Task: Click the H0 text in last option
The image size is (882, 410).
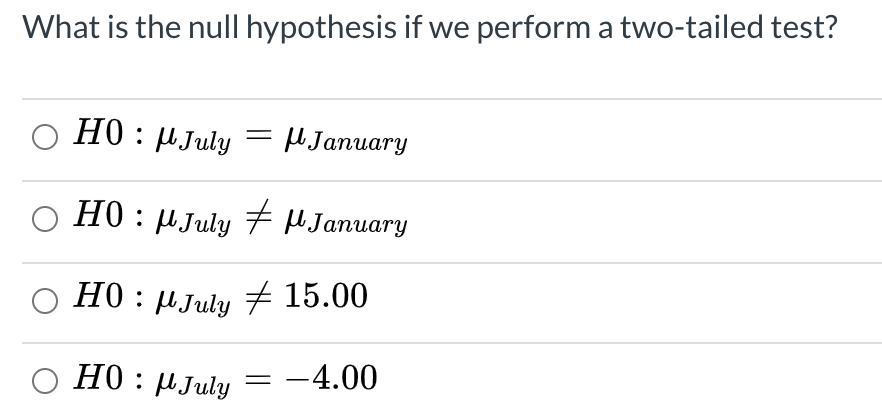Action: tap(98, 377)
